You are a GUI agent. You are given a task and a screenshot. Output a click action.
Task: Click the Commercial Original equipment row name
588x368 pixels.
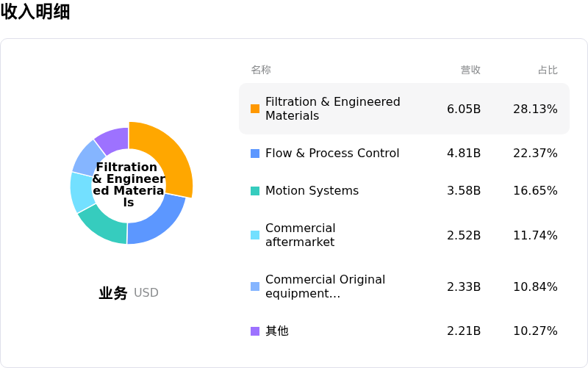[325, 286]
